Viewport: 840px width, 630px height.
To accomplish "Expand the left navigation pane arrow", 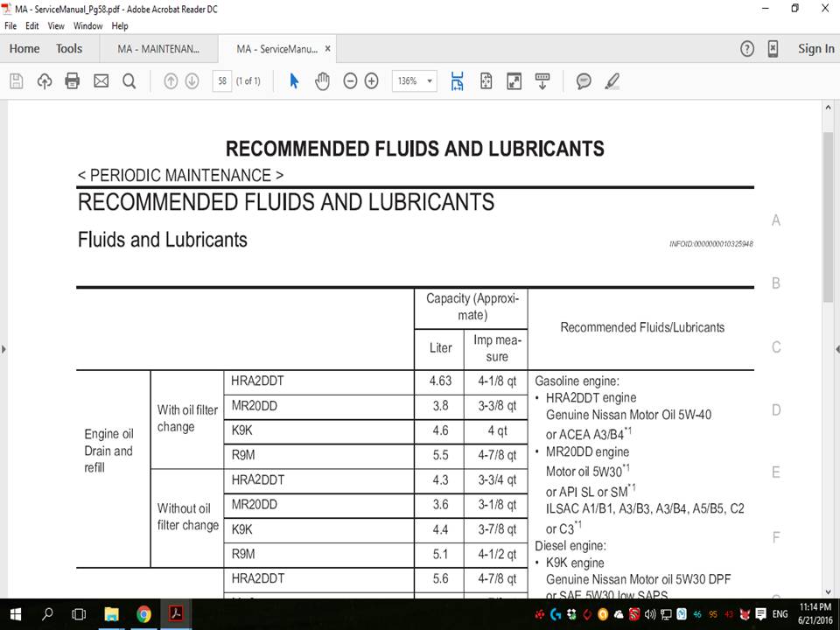I will click(x=3, y=349).
